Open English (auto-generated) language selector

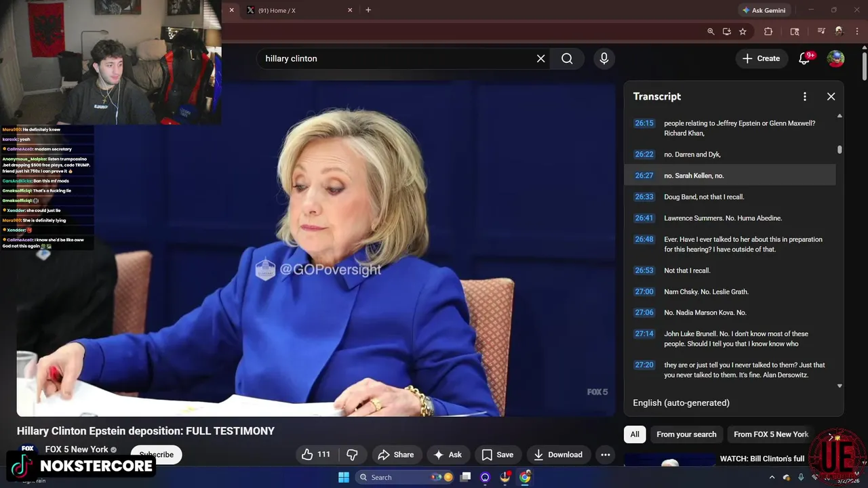point(681,403)
